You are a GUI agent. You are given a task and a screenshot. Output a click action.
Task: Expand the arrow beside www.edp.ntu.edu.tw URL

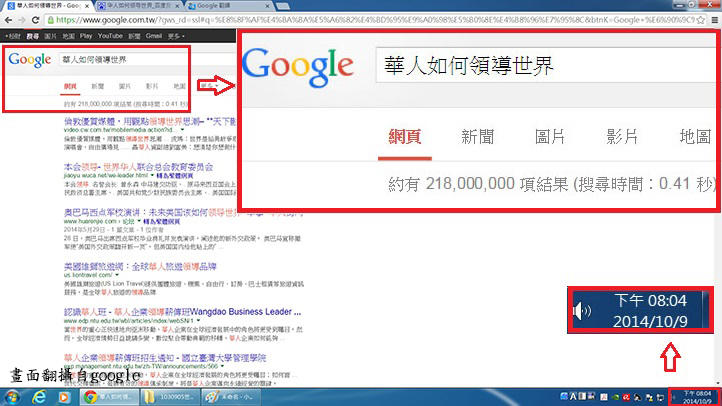tap(198, 320)
